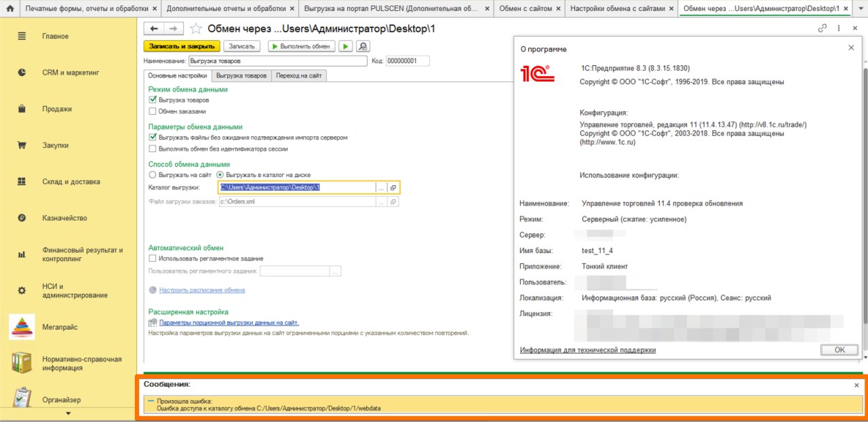Toggle Выгрузка товаров checkbox
Image resolution: width=868 pixels, height=422 pixels.
(x=153, y=100)
